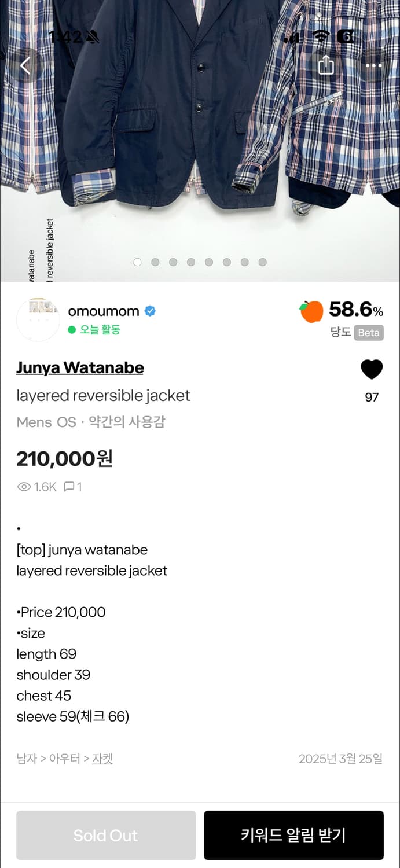Tap the orange 당도 sweetness icon
400x868 pixels.
pyautogui.click(x=310, y=311)
